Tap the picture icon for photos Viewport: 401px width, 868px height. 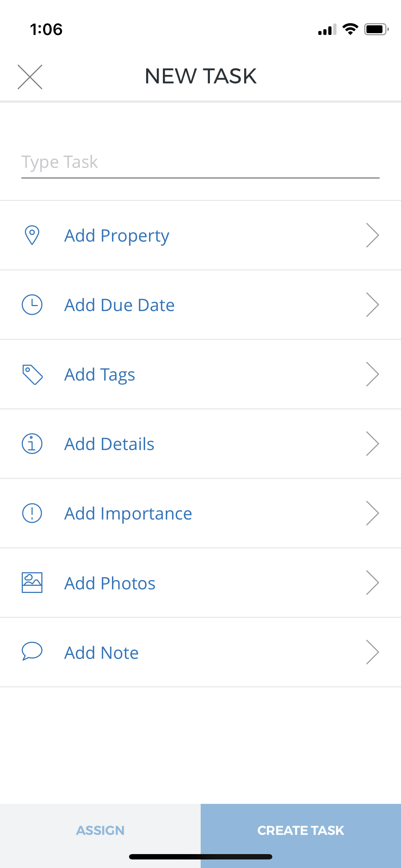pyautogui.click(x=32, y=583)
